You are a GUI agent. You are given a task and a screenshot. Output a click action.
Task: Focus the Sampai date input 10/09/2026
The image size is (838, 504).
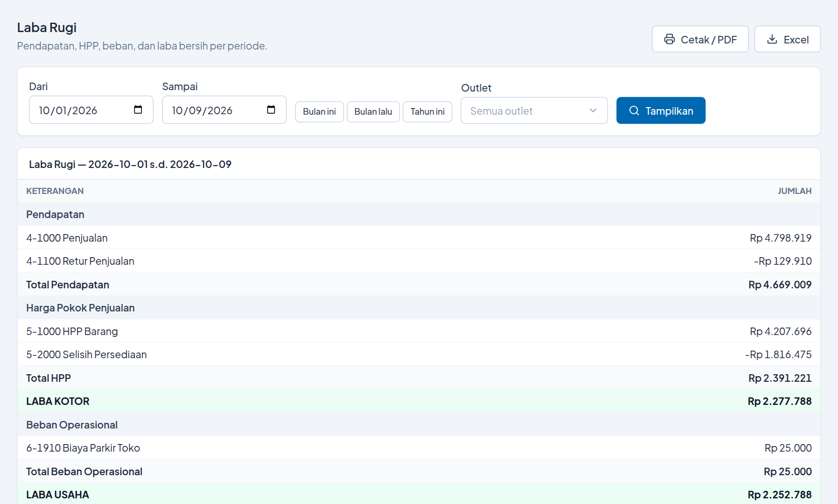[x=224, y=110]
